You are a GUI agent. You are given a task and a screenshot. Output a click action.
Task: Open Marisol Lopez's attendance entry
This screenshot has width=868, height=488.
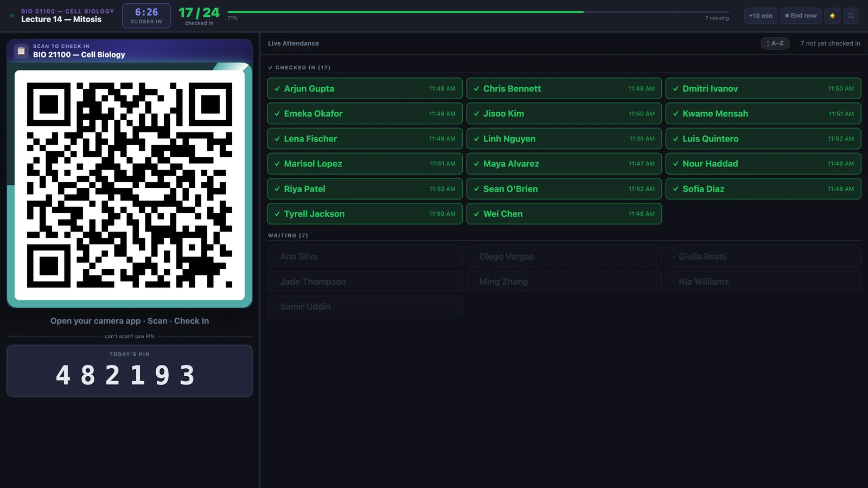tap(365, 164)
